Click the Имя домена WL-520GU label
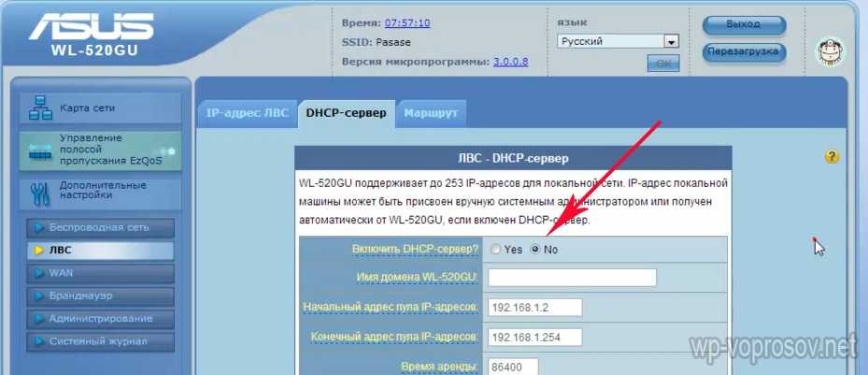This screenshot has width=868, height=375. pos(418,277)
